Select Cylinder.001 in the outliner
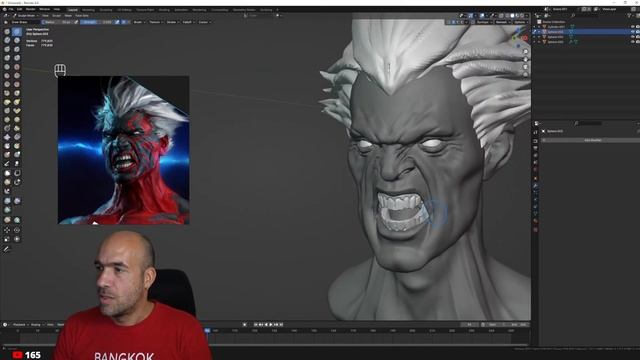The width and height of the screenshot is (640, 360). (x=556, y=27)
